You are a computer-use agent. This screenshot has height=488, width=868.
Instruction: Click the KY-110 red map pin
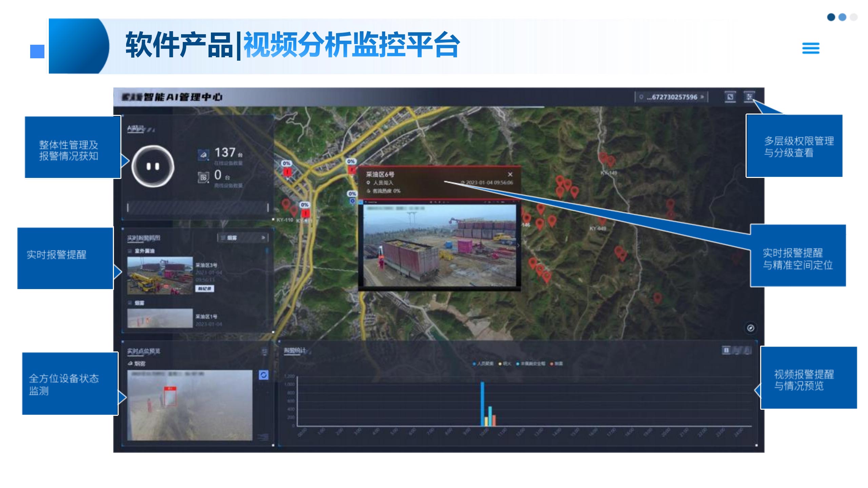[286, 204]
